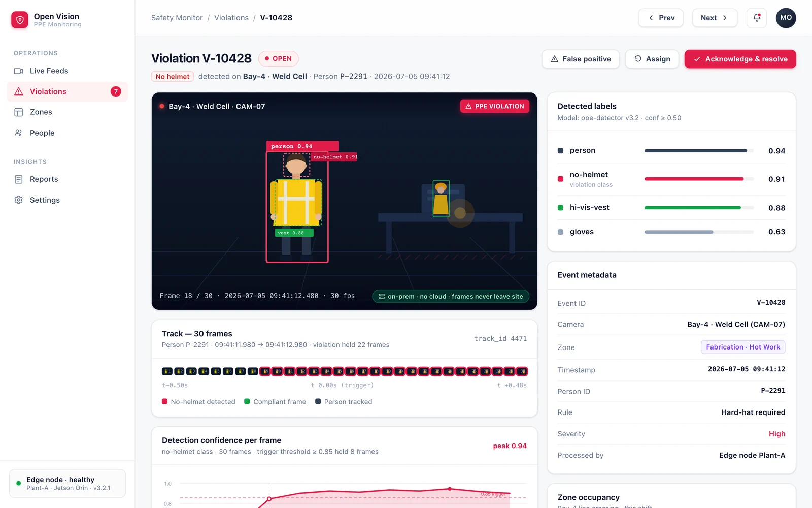Click the 'Frame 18 / 30' overlay text
The height and width of the screenshot is (508, 812).
[x=186, y=296]
